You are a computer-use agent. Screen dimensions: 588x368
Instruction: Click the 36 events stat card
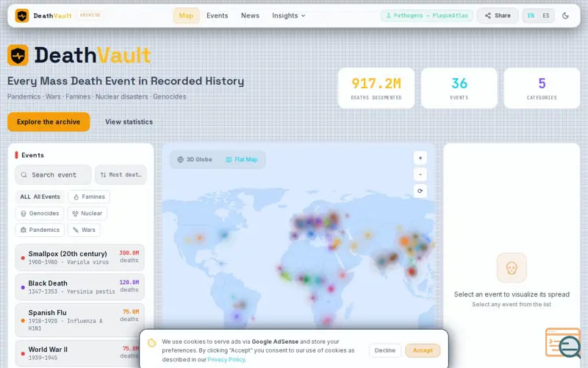point(459,88)
